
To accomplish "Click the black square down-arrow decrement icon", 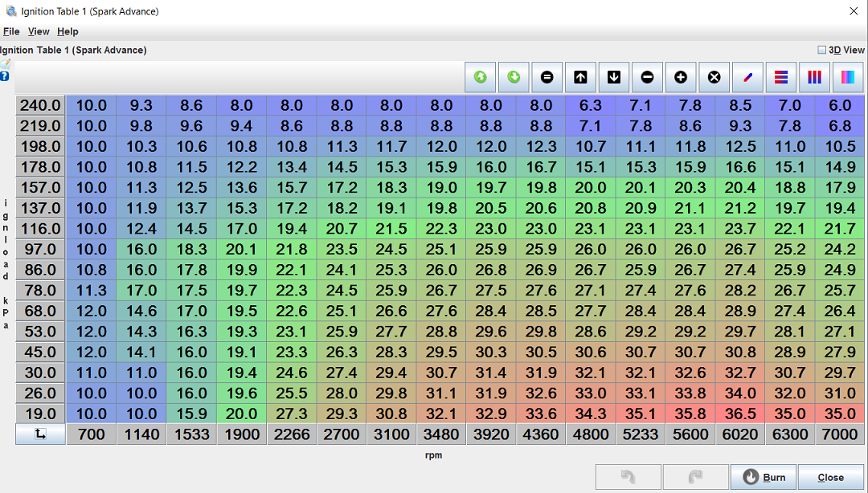I will point(614,77).
